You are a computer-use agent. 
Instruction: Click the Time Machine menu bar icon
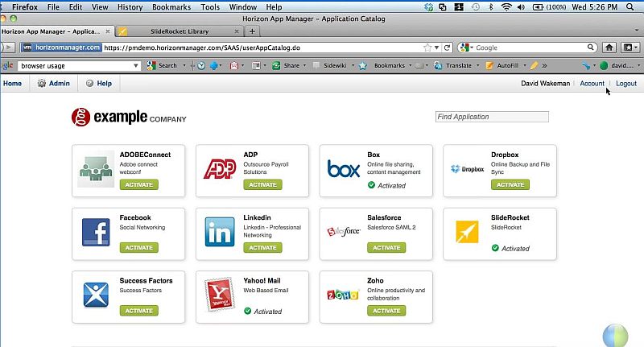click(x=476, y=7)
